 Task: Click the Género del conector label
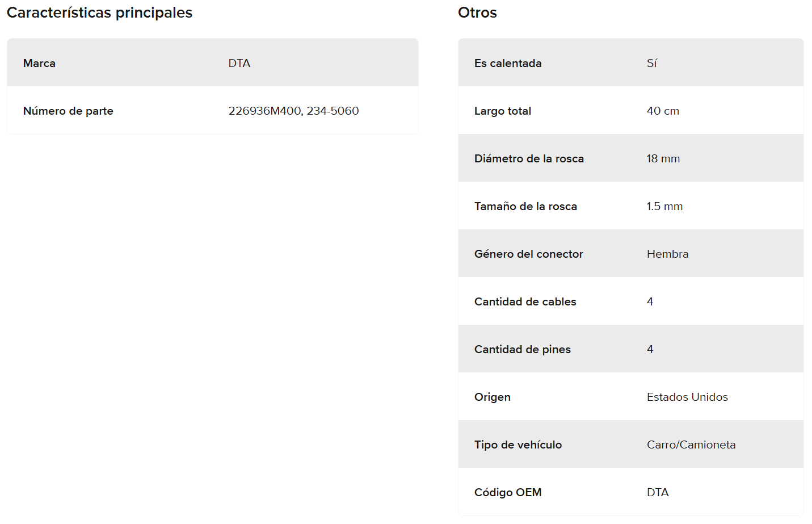coord(528,254)
